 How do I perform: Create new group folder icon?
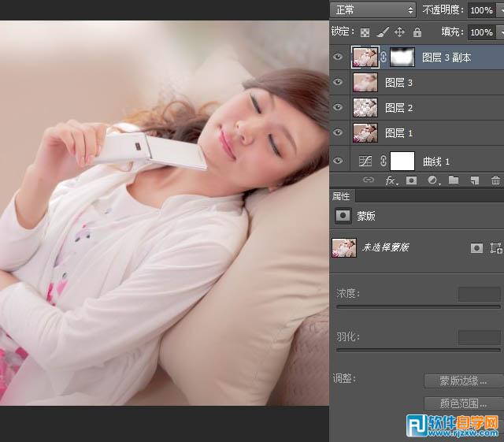454,180
